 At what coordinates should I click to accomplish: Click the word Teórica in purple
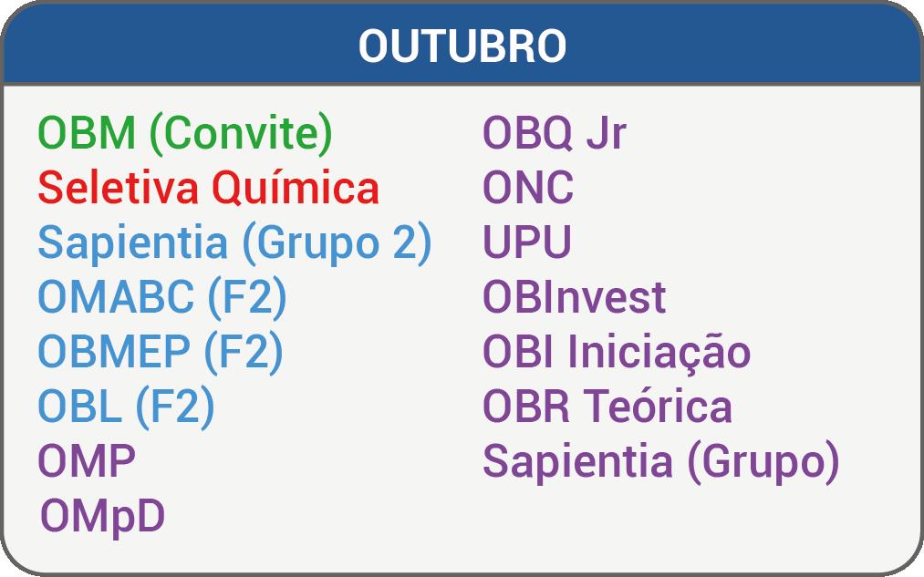[x=659, y=407]
